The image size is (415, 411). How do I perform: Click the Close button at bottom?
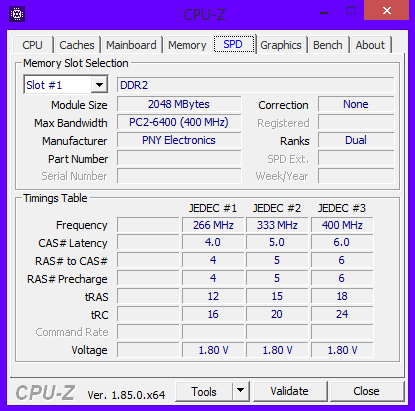click(366, 391)
